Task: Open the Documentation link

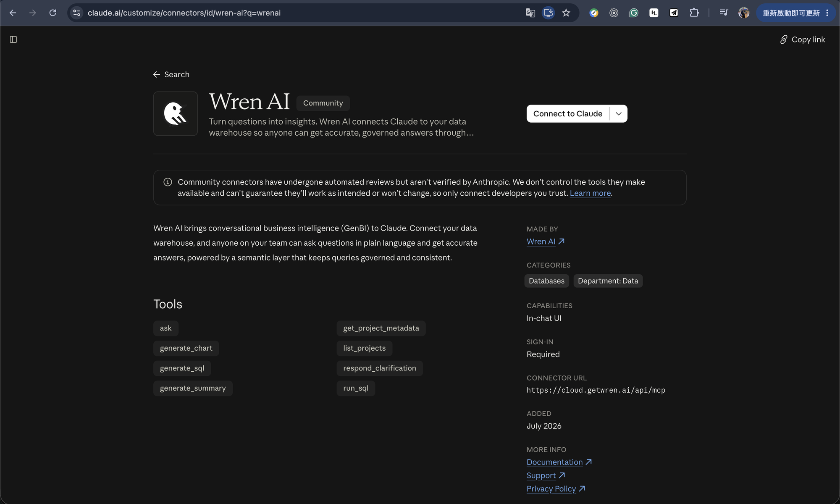Action: [559, 462]
